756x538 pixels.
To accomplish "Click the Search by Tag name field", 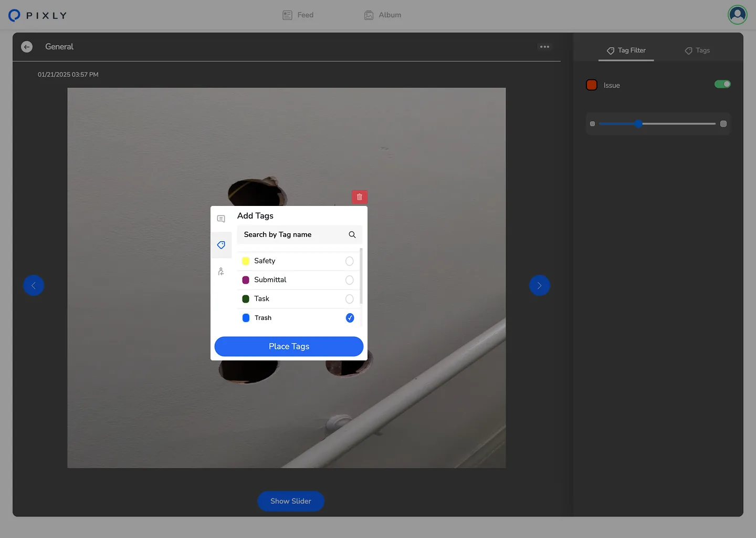I will pos(300,235).
